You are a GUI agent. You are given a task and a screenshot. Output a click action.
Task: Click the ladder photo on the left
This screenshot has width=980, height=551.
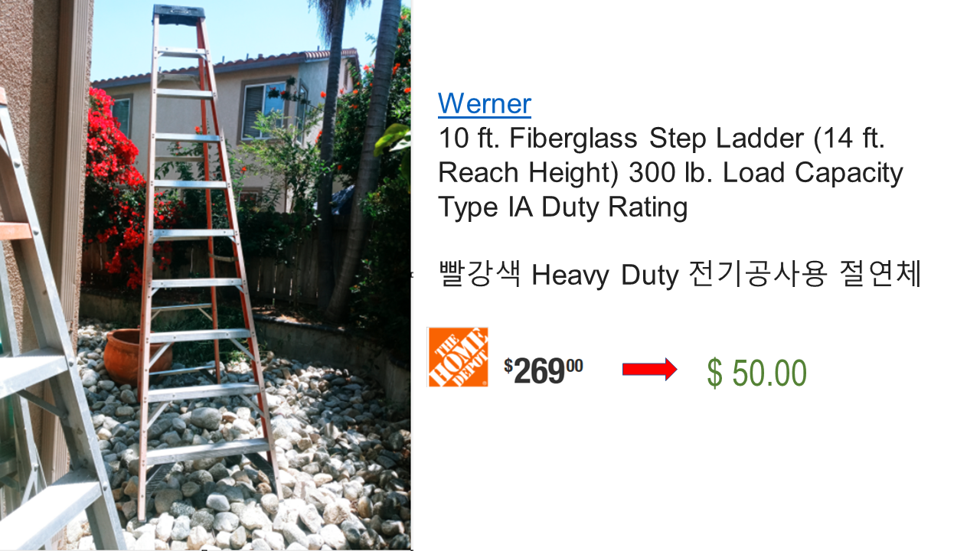pyautogui.click(x=205, y=275)
